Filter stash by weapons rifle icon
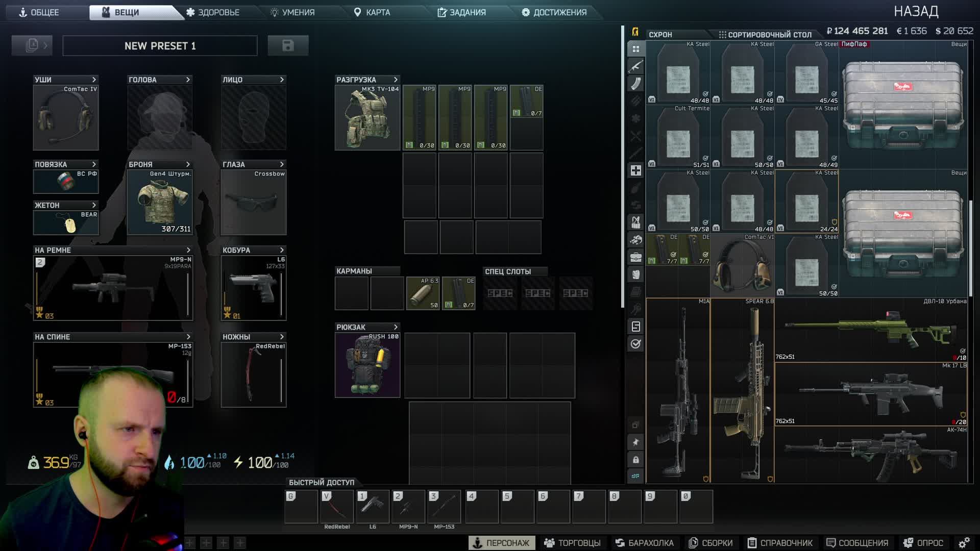 (635, 66)
